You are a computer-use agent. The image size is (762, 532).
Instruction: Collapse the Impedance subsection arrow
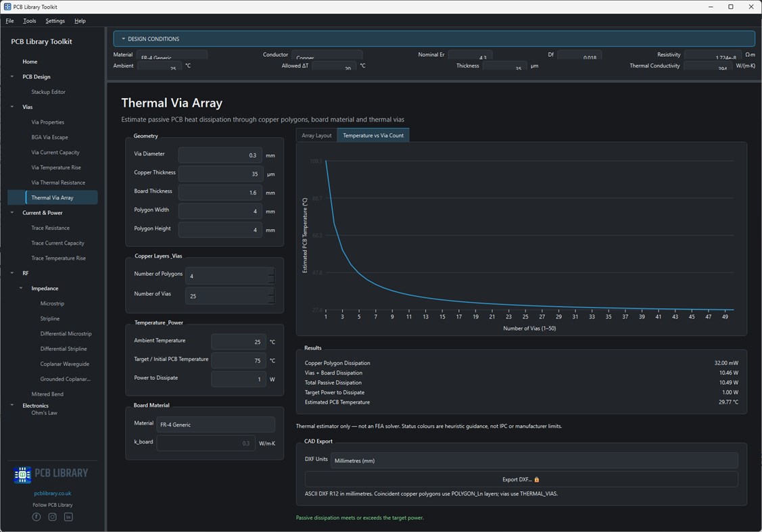tap(21, 288)
